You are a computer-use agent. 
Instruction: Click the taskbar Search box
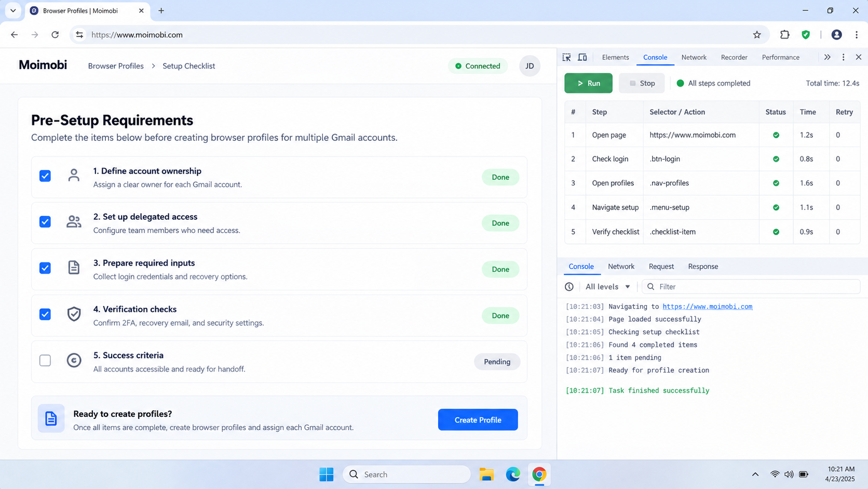(x=406, y=474)
